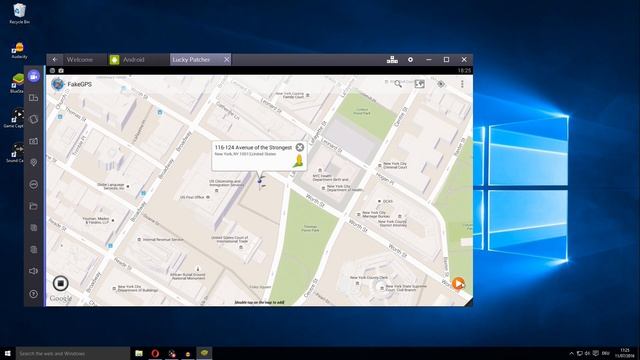Click the taskbar search box
The width and height of the screenshot is (640, 360).
click(x=73, y=353)
